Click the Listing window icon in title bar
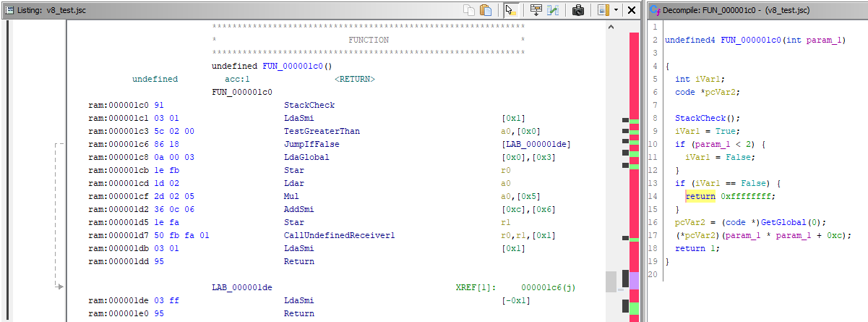 coord(9,10)
